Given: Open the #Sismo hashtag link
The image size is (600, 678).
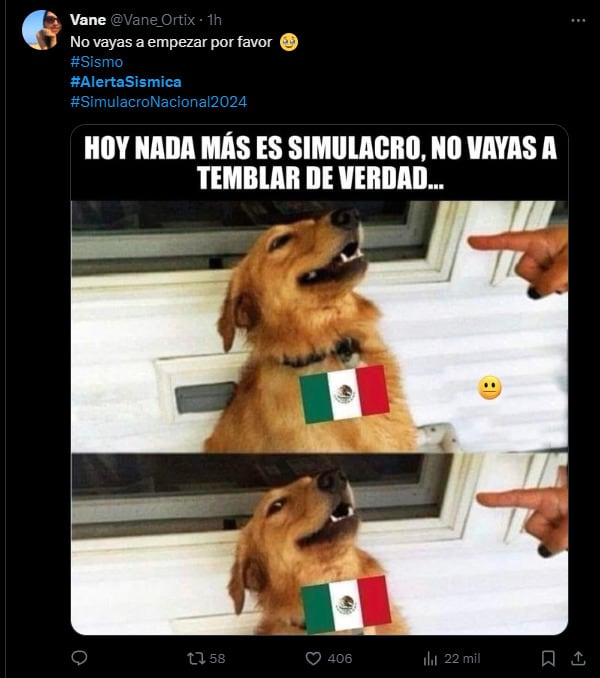Looking at the screenshot, I should click(96, 62).
